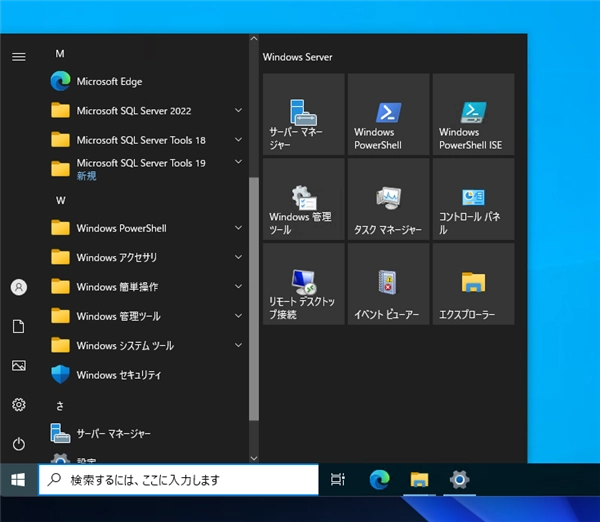Viewport: 600px width, 522px height.
Task: Open Settings gear in the Start sidebar
Action: point(19,405)
